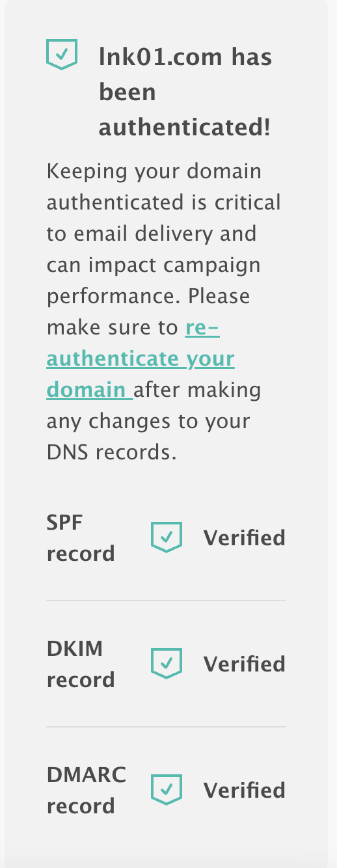Select the 'DKIM record' label
The height and width of the screenshot is (868, 337).
(x=81, y=664)
